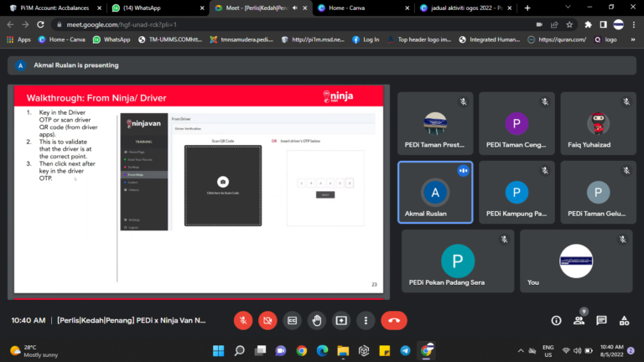This screenshot has width=644, height=362.
Task: Open TM-UMMS.COMhtt bookmark
Action: (170, 39)
